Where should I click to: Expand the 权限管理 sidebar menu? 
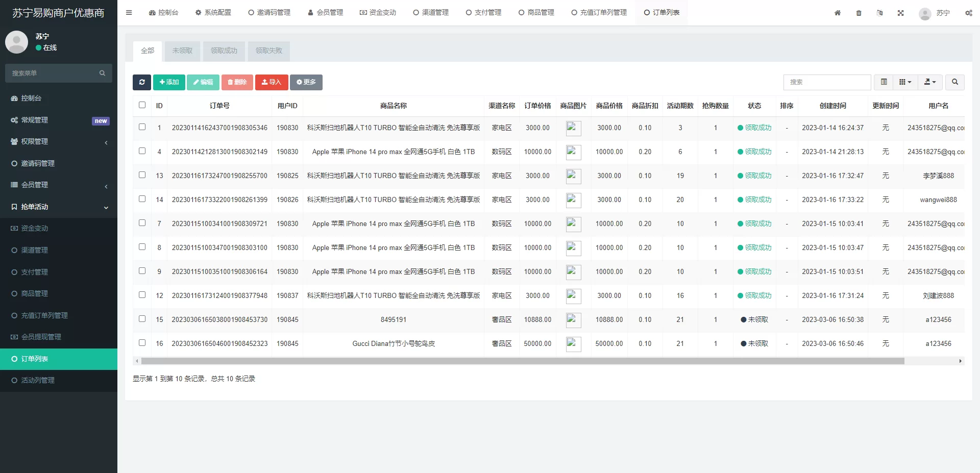click(x=59, y=141)
